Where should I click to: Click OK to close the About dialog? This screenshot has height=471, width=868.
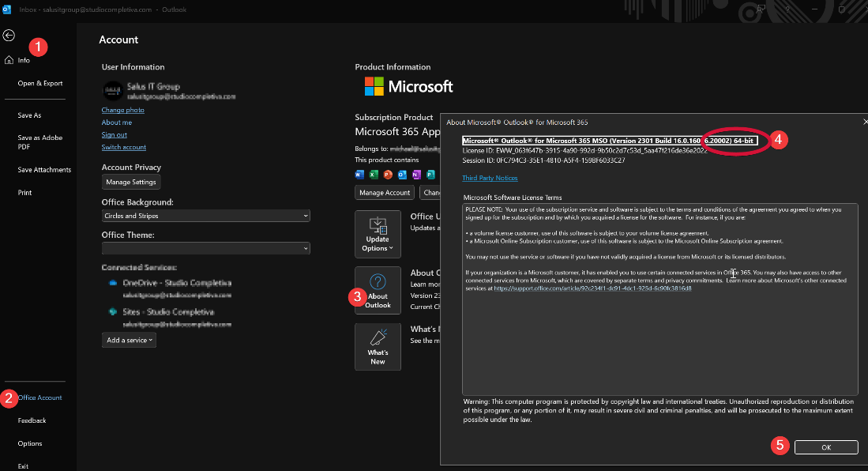pos(826,447)
